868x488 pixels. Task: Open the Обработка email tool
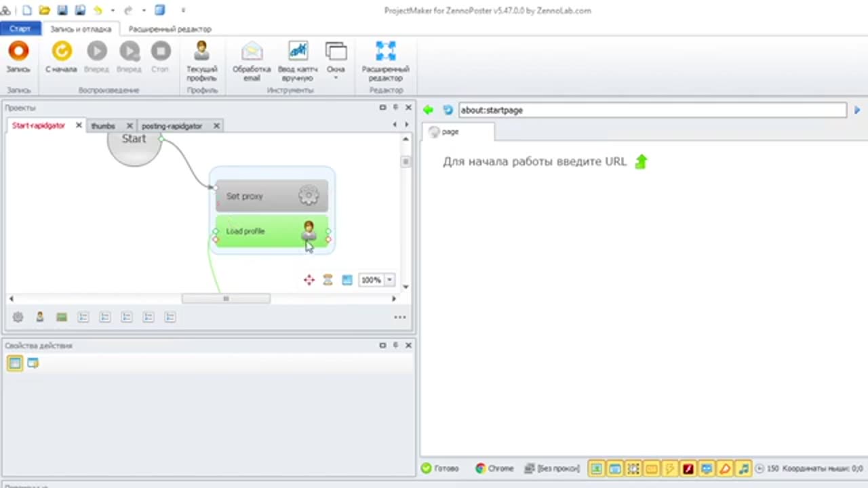[x=252, y=61]
